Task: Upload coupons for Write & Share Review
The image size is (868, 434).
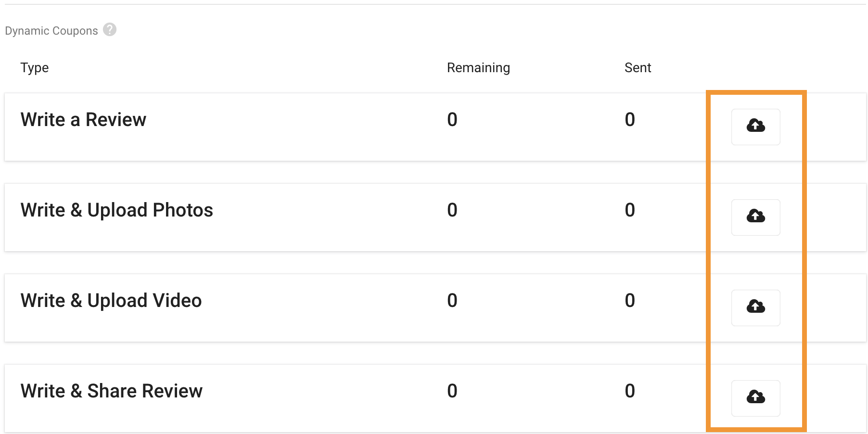Action: click(x=755, y=398)
